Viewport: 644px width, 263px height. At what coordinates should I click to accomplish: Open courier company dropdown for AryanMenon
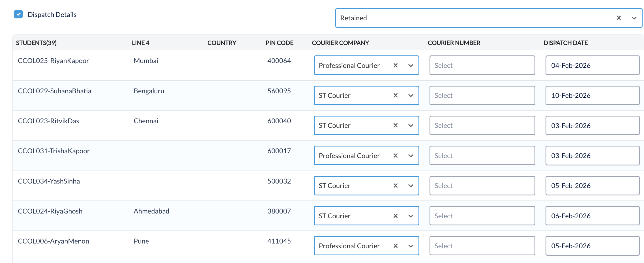pos(411,246)
